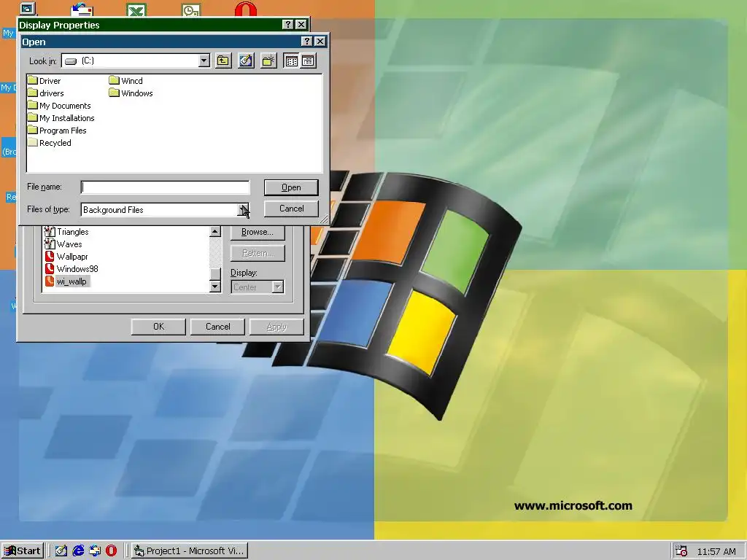Screen dimensions: 747x560
Task: Select the lowercase drivers folder
Action: 46,93
